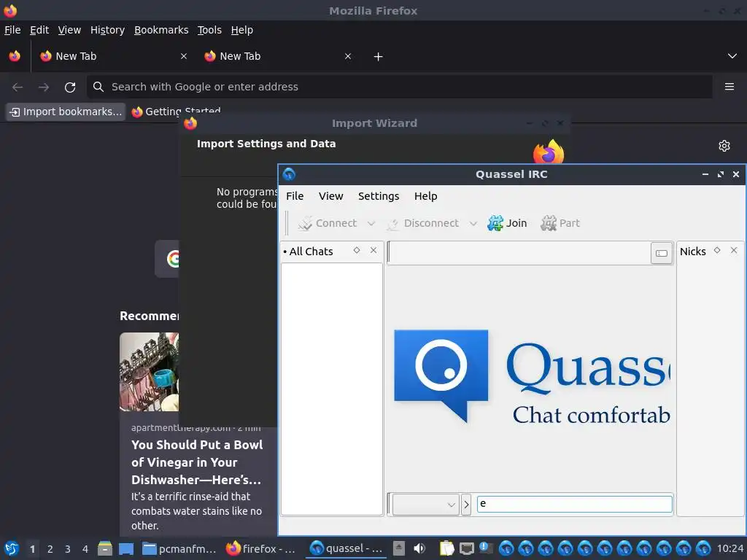Reload the page in Firefox
This screenshot has height=560, width=747.
pyautogui.click(x=70, y=87)
